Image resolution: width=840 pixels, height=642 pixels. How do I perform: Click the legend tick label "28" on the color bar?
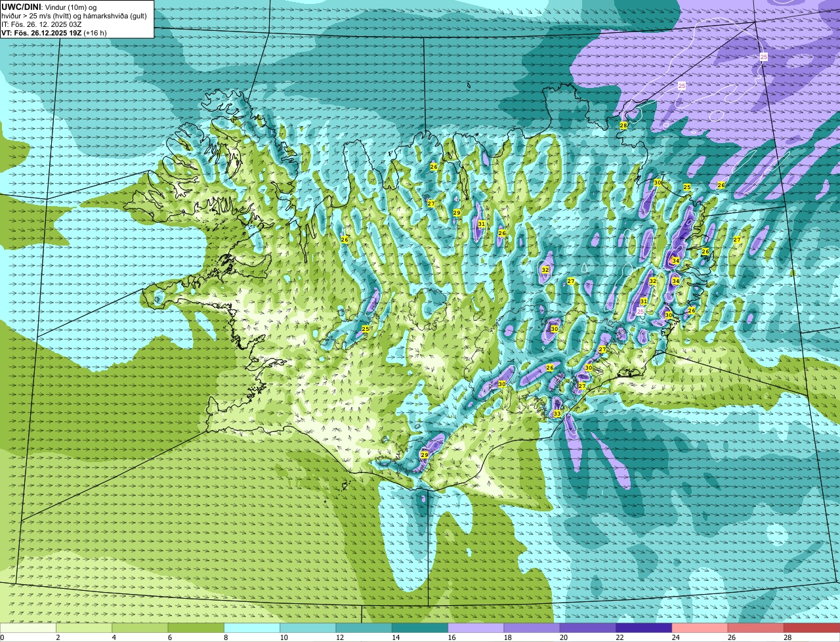click(x=787, y=637)
